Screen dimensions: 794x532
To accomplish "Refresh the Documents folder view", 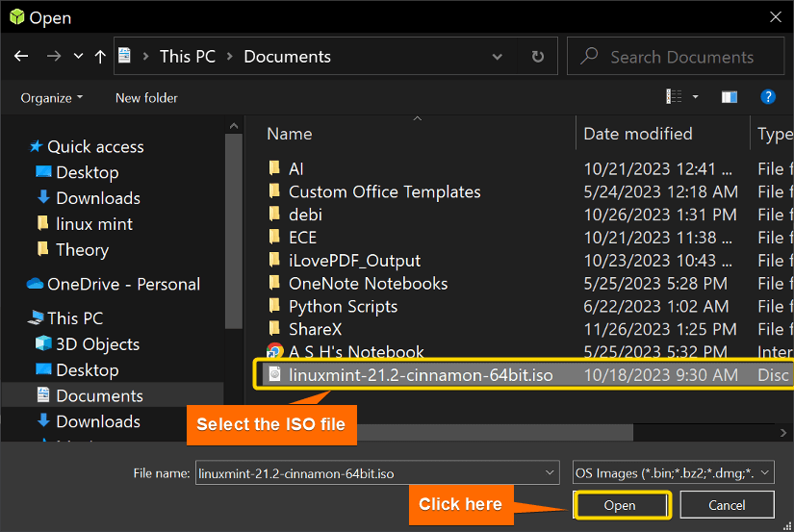I will 538,56.
